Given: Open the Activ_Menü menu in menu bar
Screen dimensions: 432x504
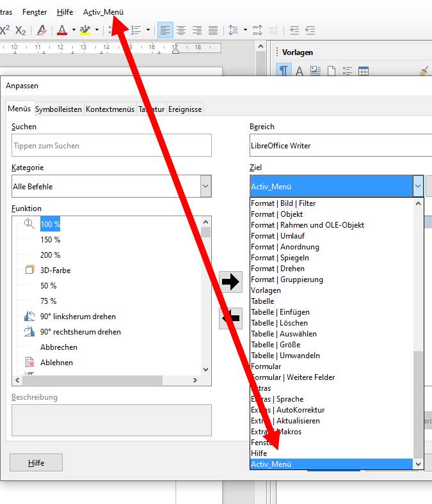Looking at the screenshot, I should [x=103, y=12].
